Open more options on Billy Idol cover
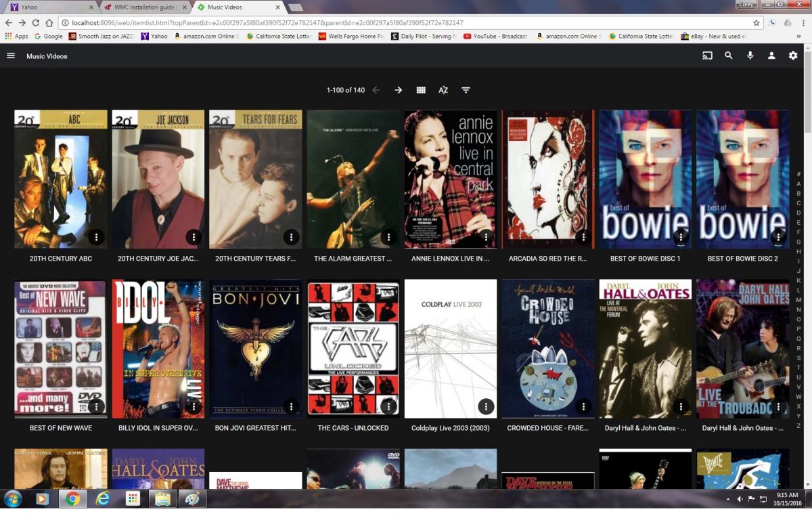 pos(194,406)
